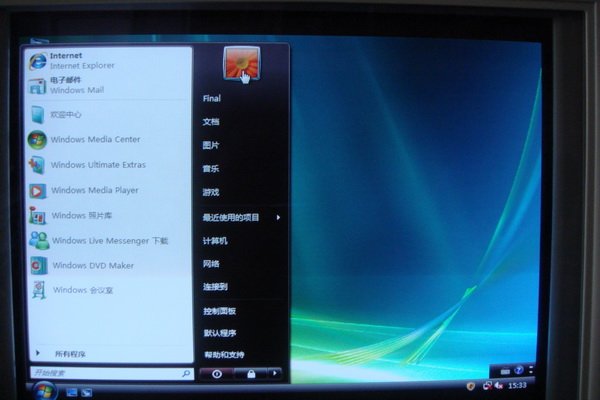
Task: Click the muted volume tray icon
Action: coord(499,385)
